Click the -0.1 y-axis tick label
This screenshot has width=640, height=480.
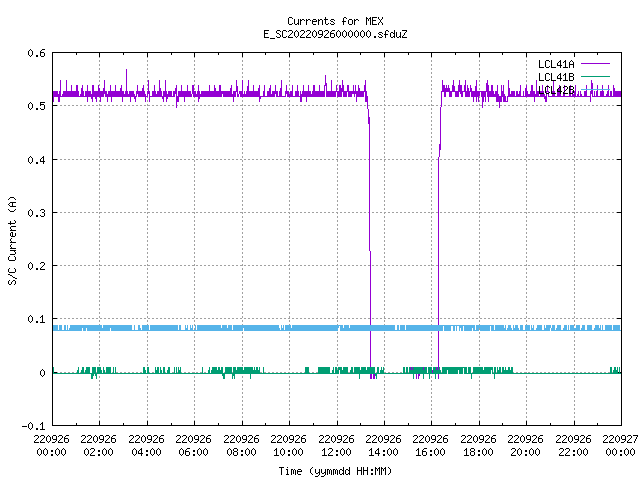coord(33,426)
